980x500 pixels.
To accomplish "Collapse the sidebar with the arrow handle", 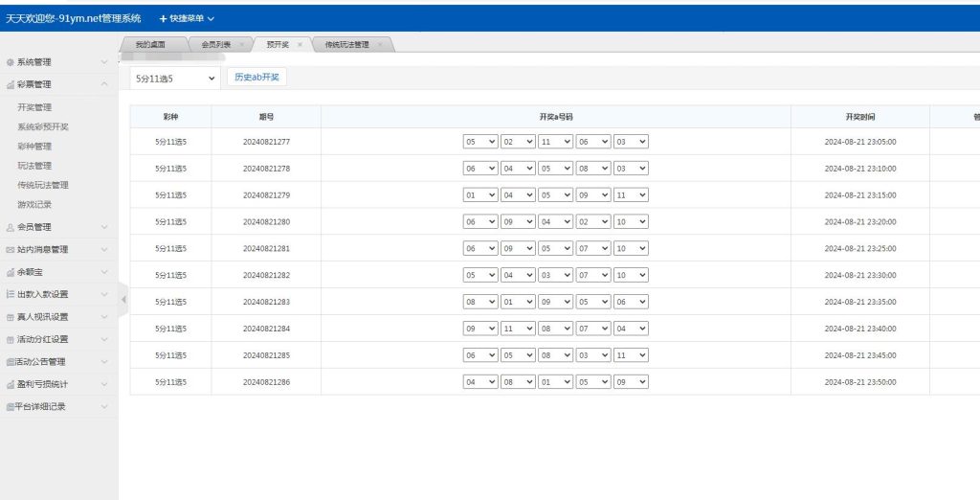I will click(x=123, y=300).
